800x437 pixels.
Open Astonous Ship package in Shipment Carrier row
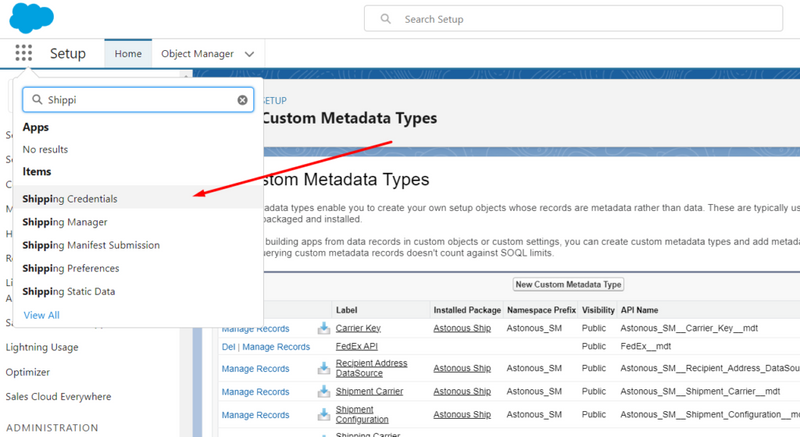[462, 391]
